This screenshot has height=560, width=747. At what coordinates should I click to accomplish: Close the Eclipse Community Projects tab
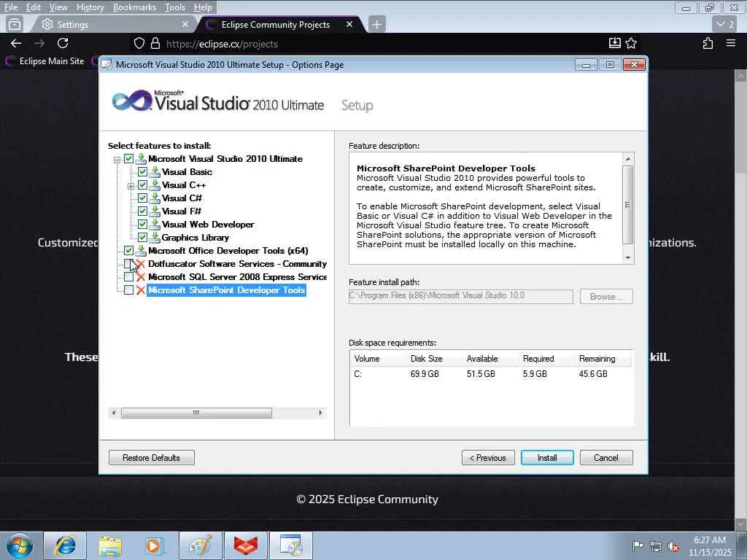coord(349,24)
